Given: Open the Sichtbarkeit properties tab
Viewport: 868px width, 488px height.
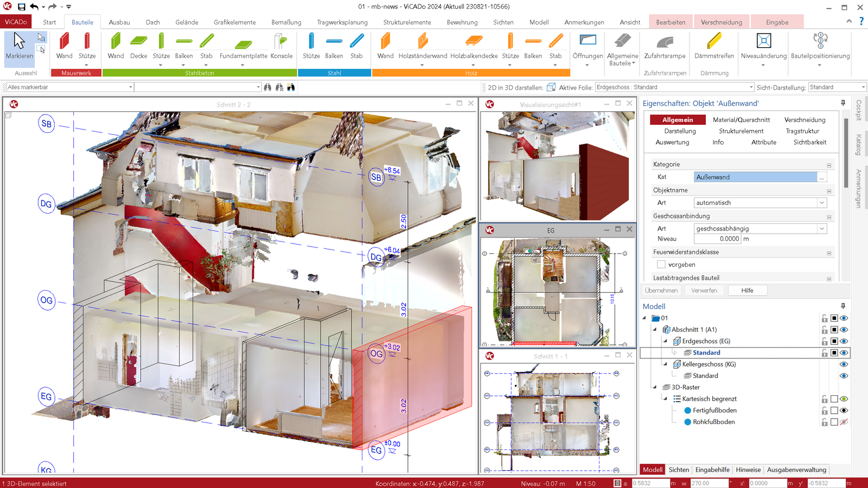Looking at the screenshot, I should (810, 143).
